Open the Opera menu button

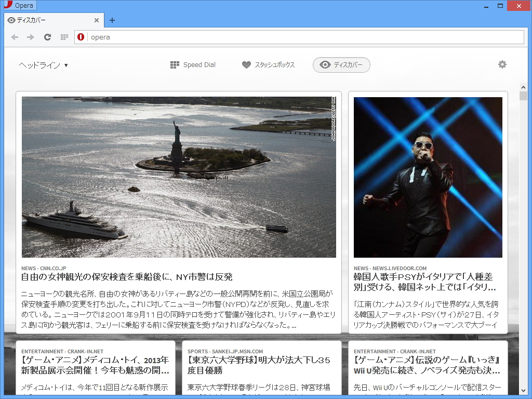click(19, 5)
